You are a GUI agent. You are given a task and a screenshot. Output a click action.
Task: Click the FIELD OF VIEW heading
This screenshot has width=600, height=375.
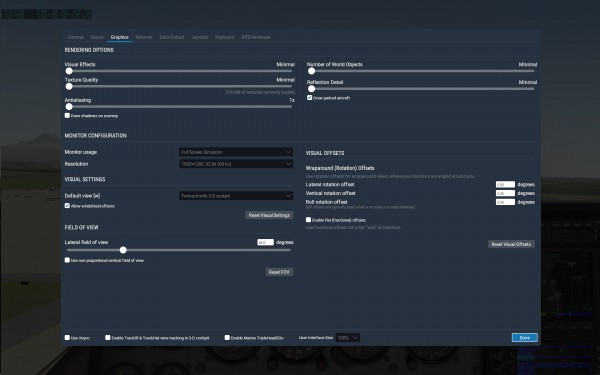(82, 227)
